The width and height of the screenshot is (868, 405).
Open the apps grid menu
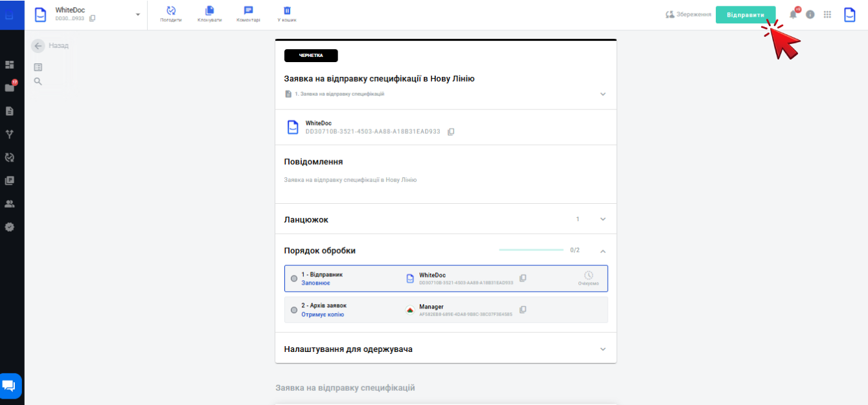point(827,14)
